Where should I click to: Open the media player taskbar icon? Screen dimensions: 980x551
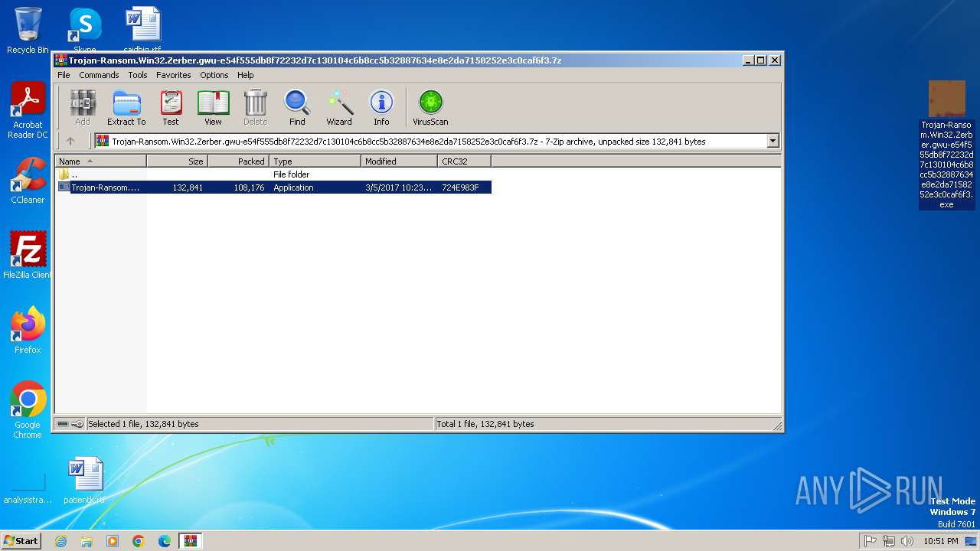[x=113, y=541]
